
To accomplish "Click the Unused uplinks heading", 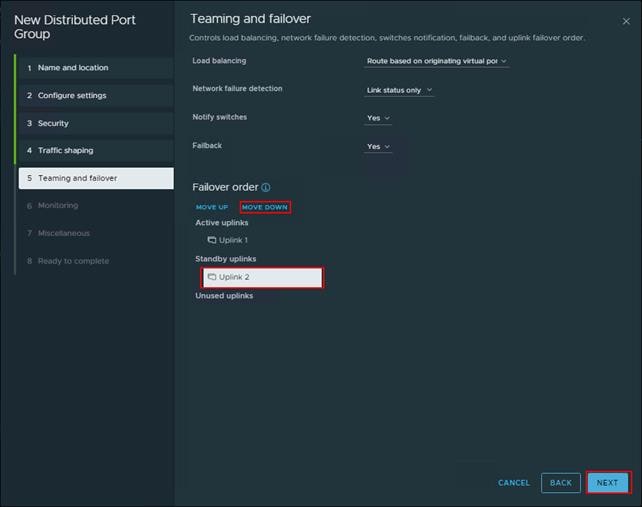I will click(224, 296).
